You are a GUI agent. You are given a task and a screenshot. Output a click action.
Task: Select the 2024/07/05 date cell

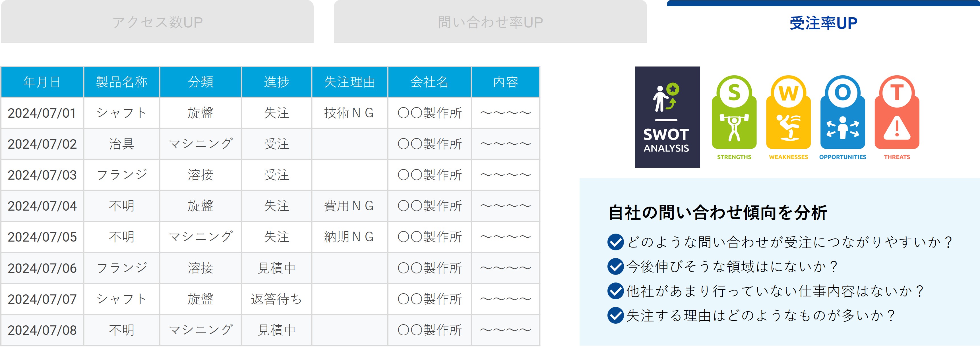[42, 237]
